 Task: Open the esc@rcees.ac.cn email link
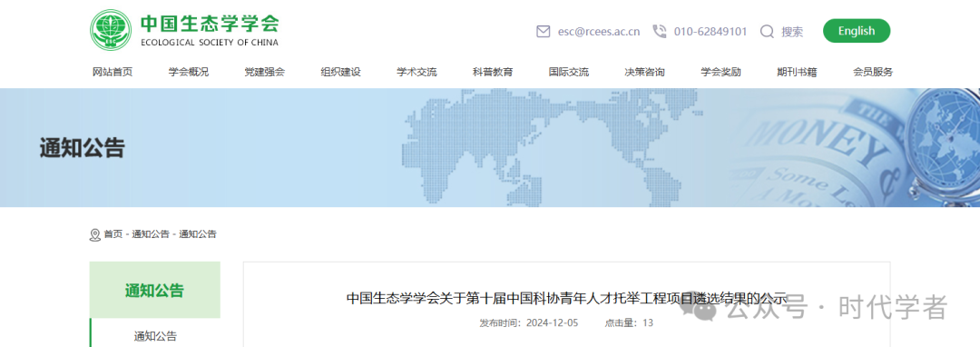pos(599,32)
